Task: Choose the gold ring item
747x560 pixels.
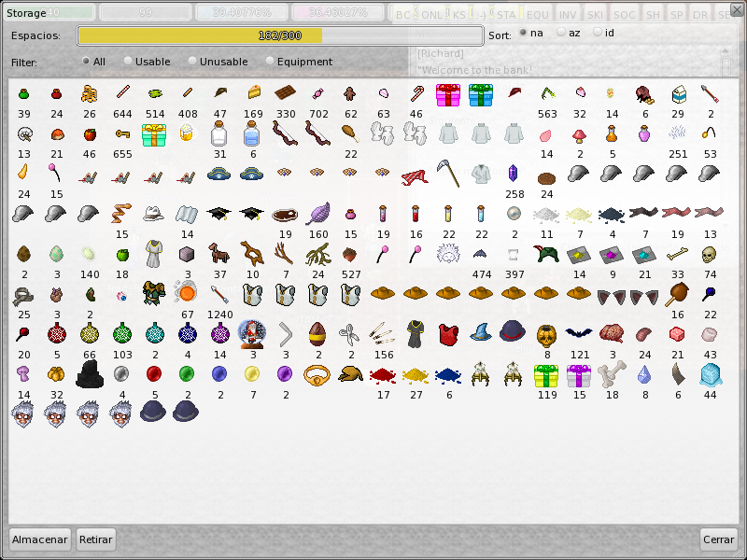Action: [317, 375]
